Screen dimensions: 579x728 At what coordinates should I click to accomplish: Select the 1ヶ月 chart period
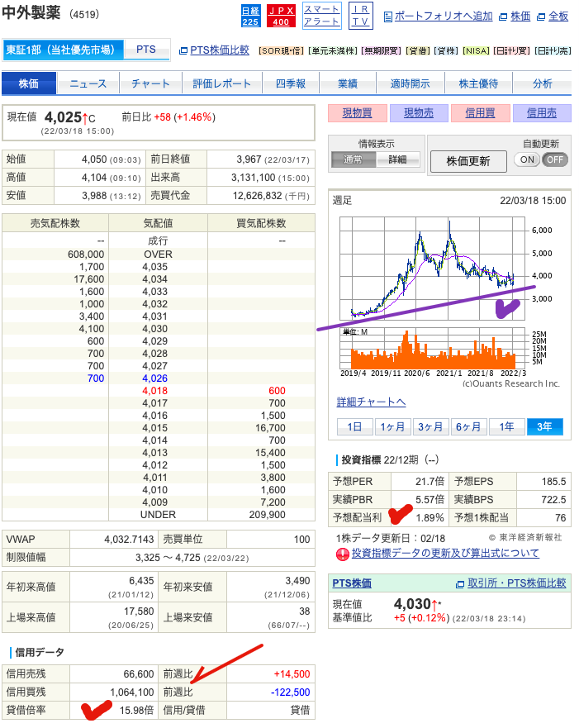392,426
